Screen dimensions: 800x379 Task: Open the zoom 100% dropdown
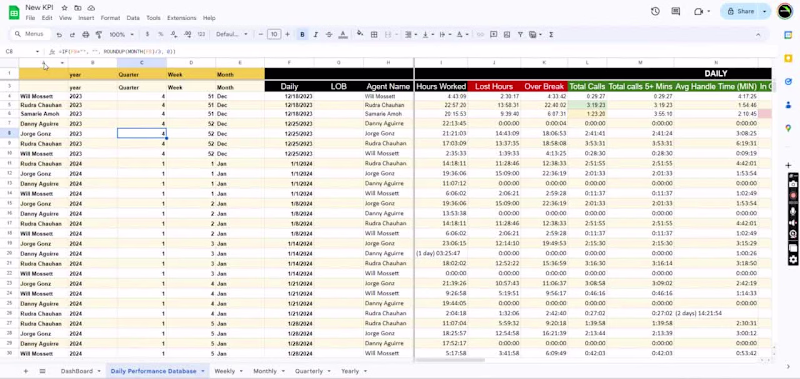pyautogui.click(x=121, y=34)
